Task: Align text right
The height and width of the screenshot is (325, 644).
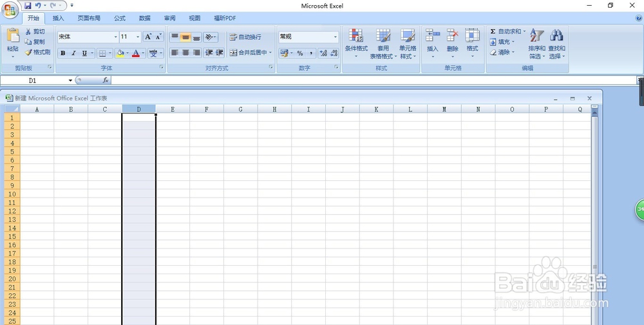Action: (x=196, y=53)
